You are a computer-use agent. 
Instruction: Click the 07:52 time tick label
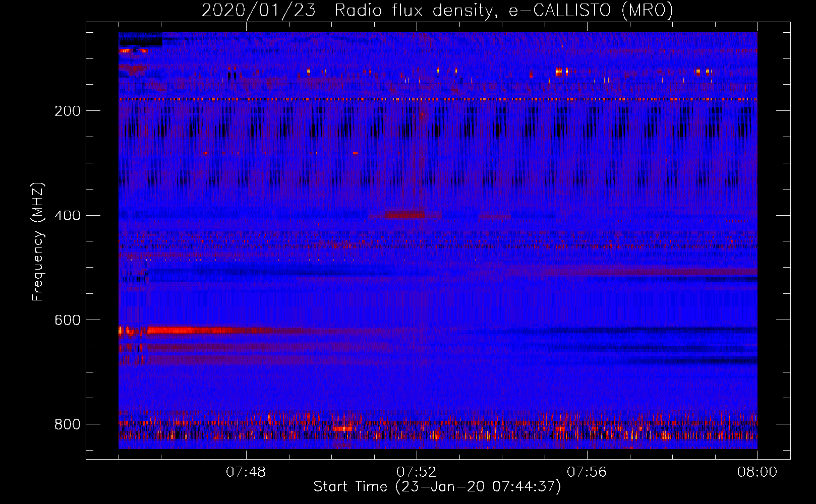click(417, 472)
